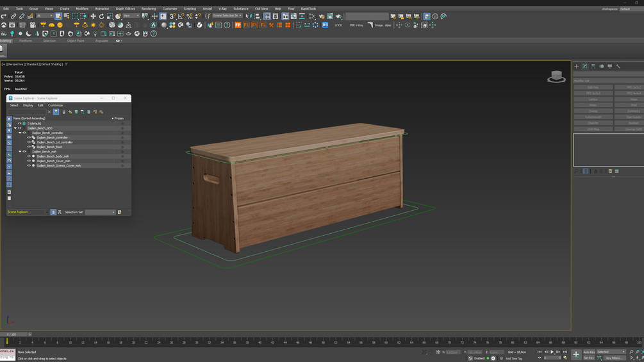Click the V-Ray logo icon in toolbar
644x362 pixels.
pyautogui.click(x=199, y=25)
